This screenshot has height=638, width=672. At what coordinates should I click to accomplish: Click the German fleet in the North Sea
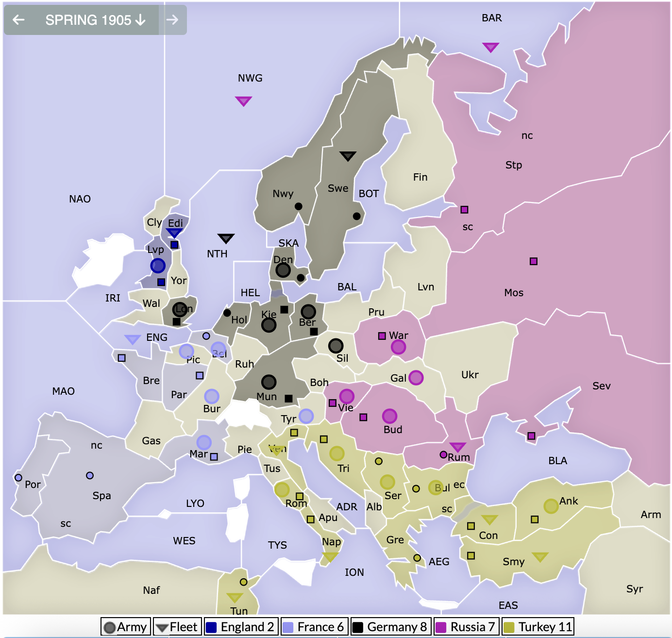[x=225, y=239]
